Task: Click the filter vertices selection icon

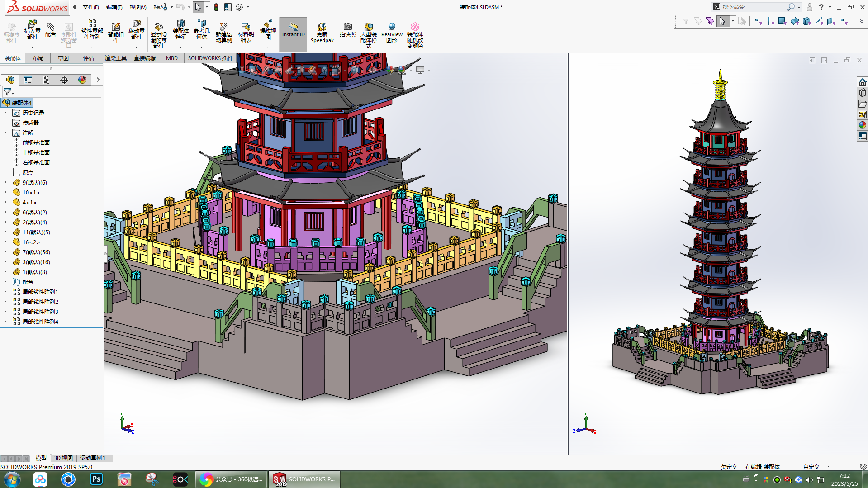Action: [759, 21]
